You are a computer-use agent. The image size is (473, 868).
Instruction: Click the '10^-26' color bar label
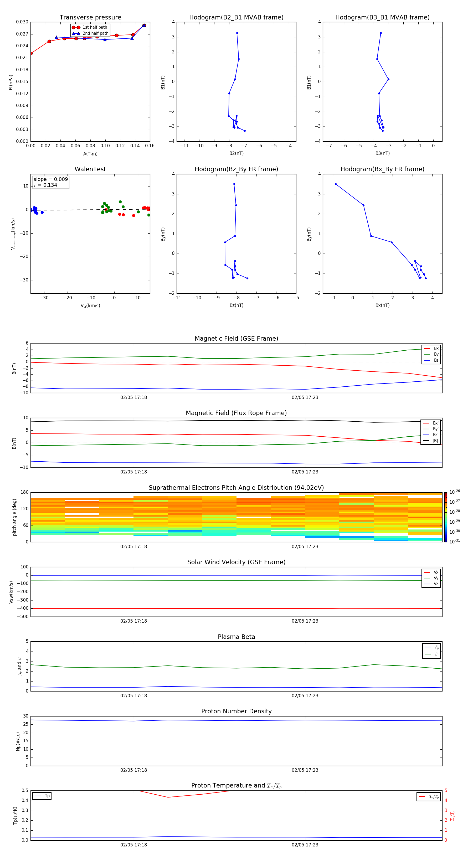pyautogui.click(x=455, y=492)
